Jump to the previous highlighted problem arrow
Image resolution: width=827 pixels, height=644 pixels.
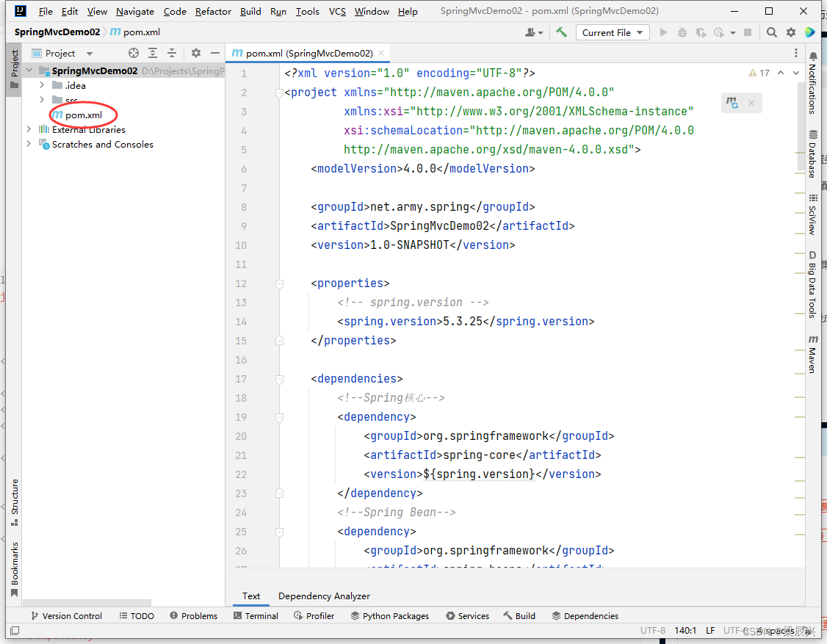tap(781, 73)
